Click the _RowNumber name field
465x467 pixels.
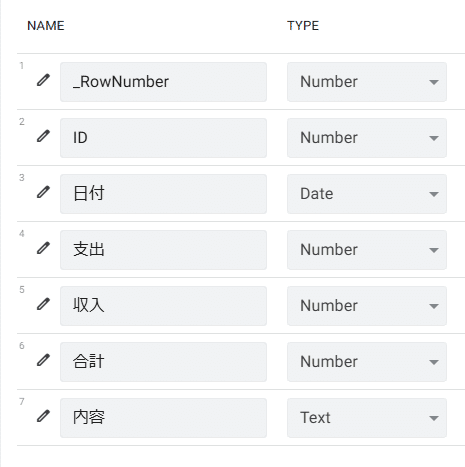click(x=163, y=82)
